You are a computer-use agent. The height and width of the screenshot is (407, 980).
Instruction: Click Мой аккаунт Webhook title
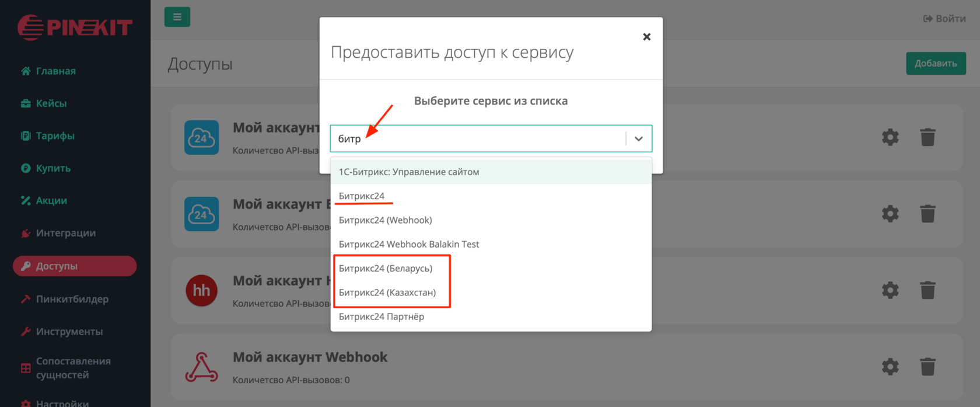pos(310,357)
